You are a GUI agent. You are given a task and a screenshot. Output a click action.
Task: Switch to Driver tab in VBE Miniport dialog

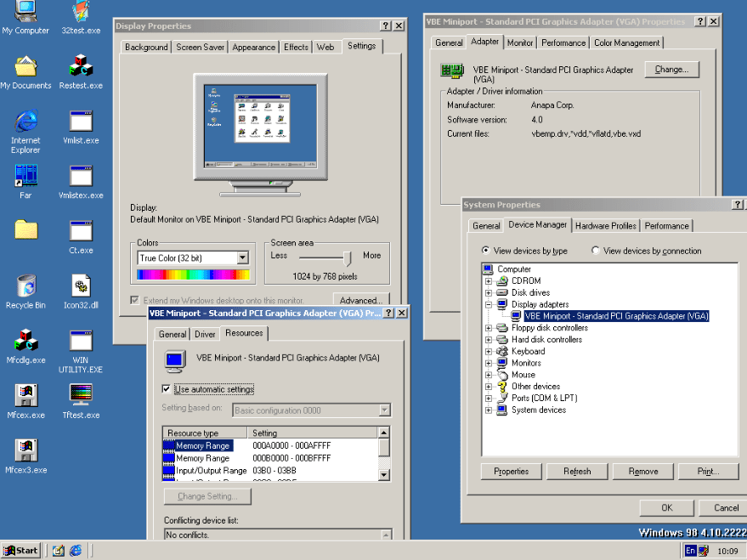point(205,334)
